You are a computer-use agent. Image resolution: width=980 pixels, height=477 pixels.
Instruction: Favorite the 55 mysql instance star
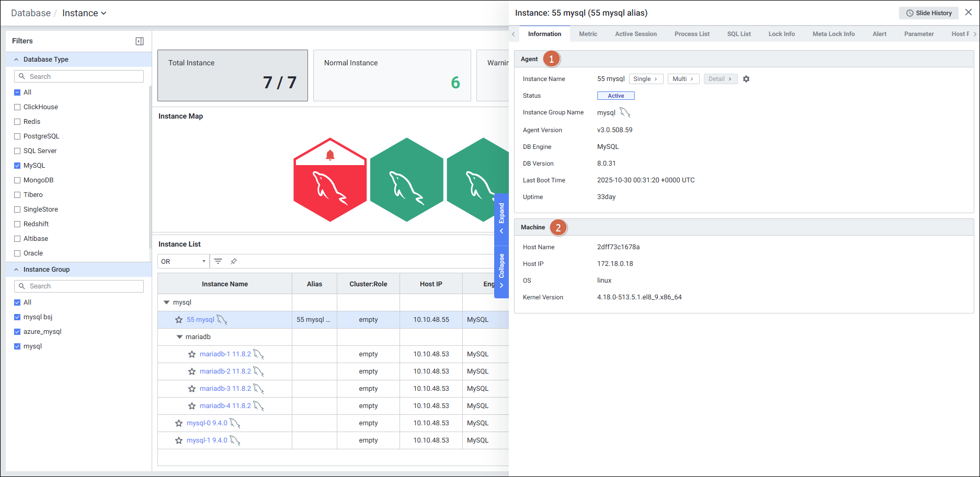[x=179, y=320]
